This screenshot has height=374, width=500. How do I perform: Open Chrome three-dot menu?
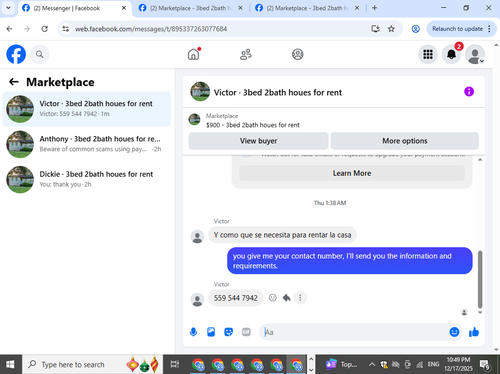click(x=489, y=29)
